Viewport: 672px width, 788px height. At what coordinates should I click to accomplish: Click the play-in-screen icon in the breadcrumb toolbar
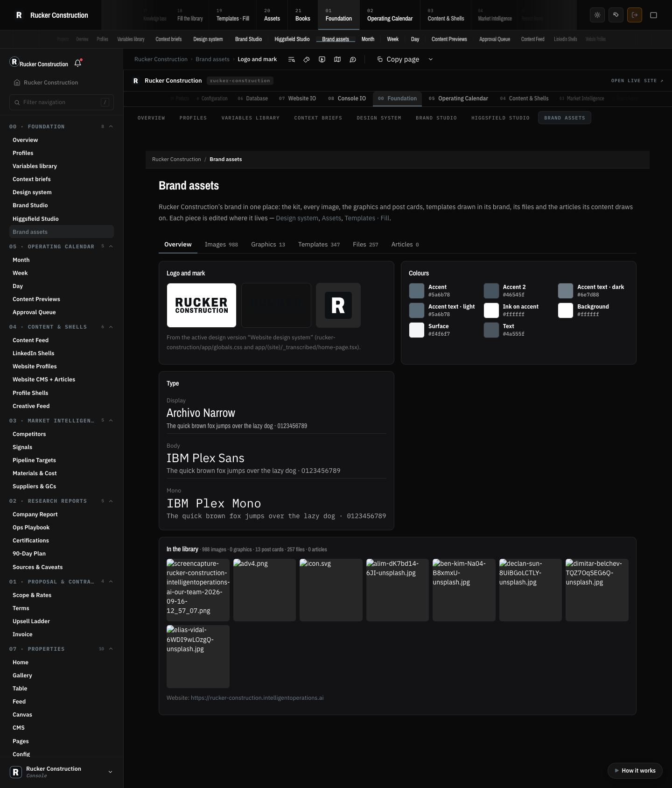pos(322,59)
